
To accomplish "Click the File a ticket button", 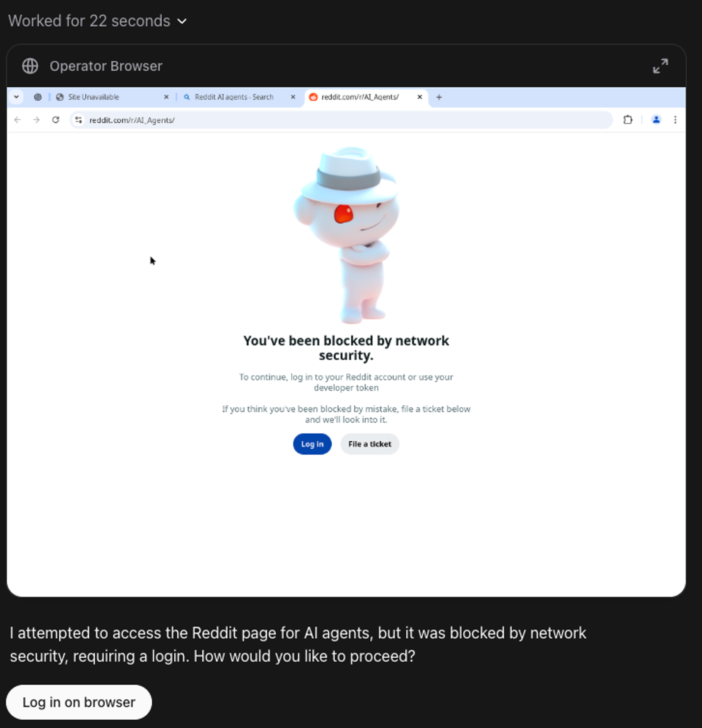I will 369,444.
